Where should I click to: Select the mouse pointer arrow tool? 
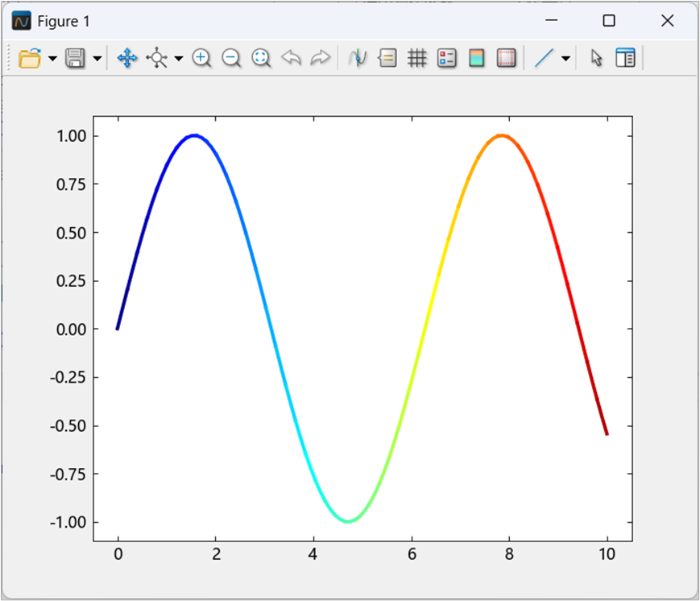pos(596,58)
